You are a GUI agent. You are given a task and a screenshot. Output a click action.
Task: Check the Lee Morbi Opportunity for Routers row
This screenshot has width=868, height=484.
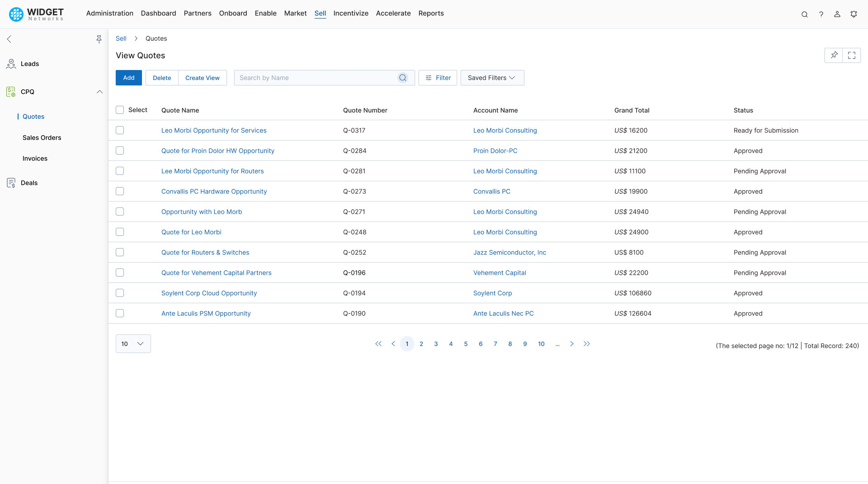[x=120, y=171]
